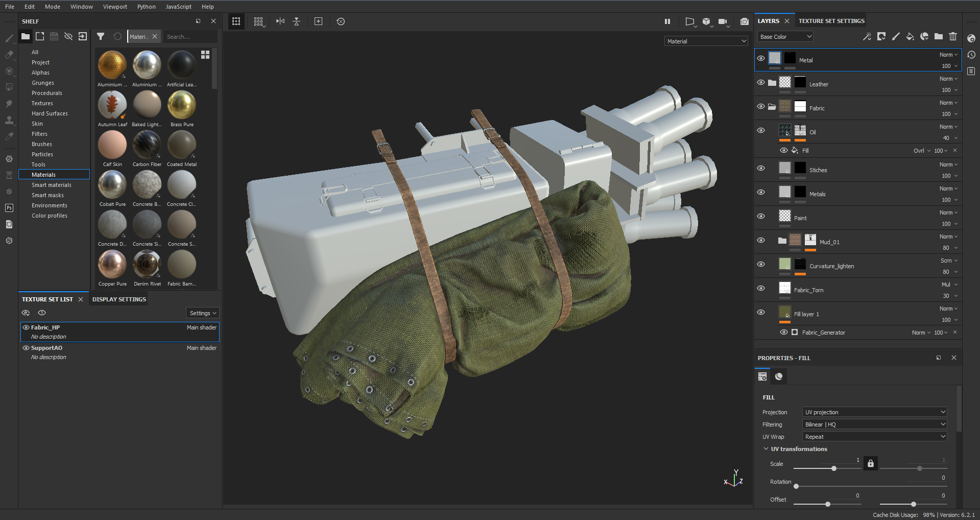Select the Brass Pure material thumbnail

pyautogui.click(x=182, y=105)
